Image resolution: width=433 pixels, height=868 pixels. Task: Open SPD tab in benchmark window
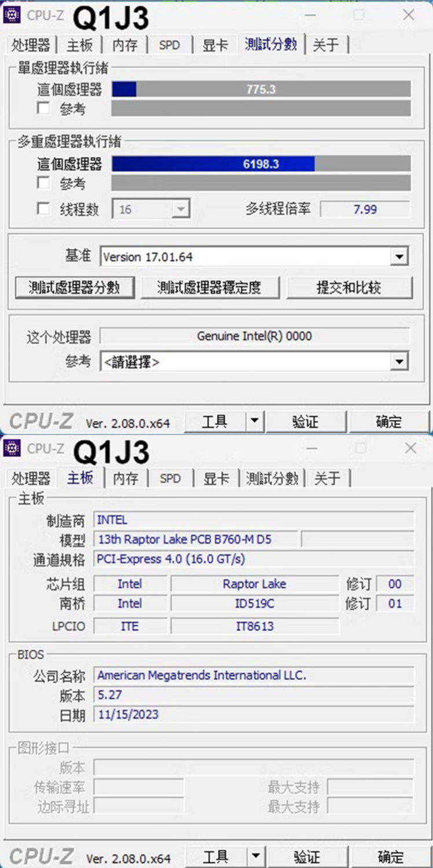pyautogui.click(x=170, y=45)
